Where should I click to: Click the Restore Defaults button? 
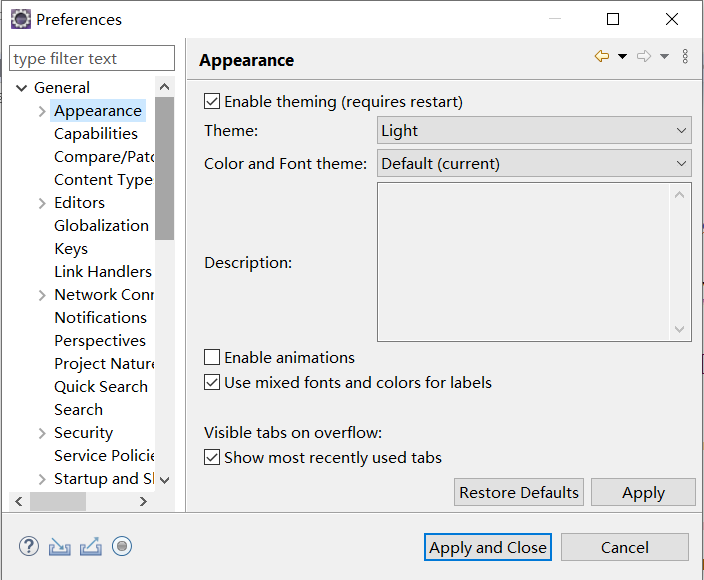click(x=519, y=492)
